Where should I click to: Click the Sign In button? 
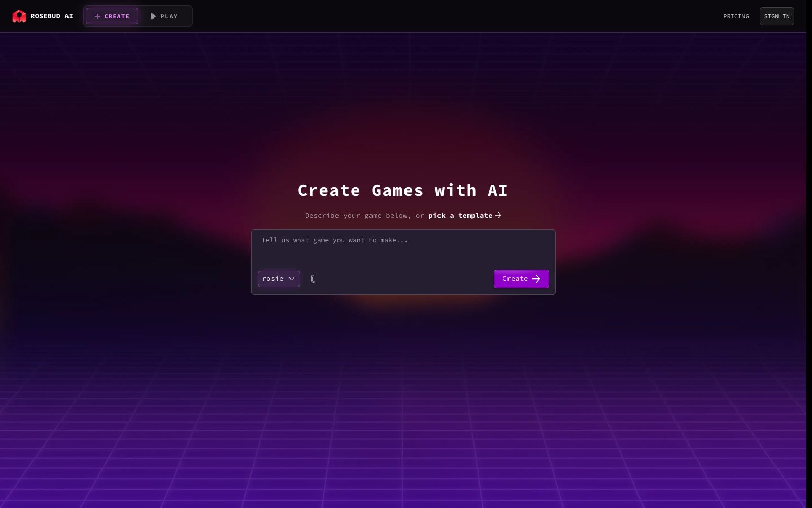pyautogui.click(x=776, y=16)
